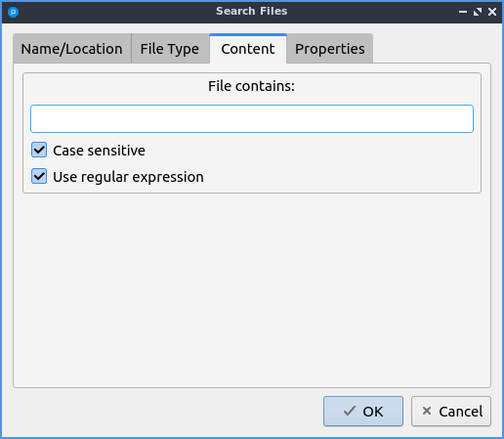Close the Search Files dialog window
504x439 pixels.
pyautogui.click(x=492, y=12)
